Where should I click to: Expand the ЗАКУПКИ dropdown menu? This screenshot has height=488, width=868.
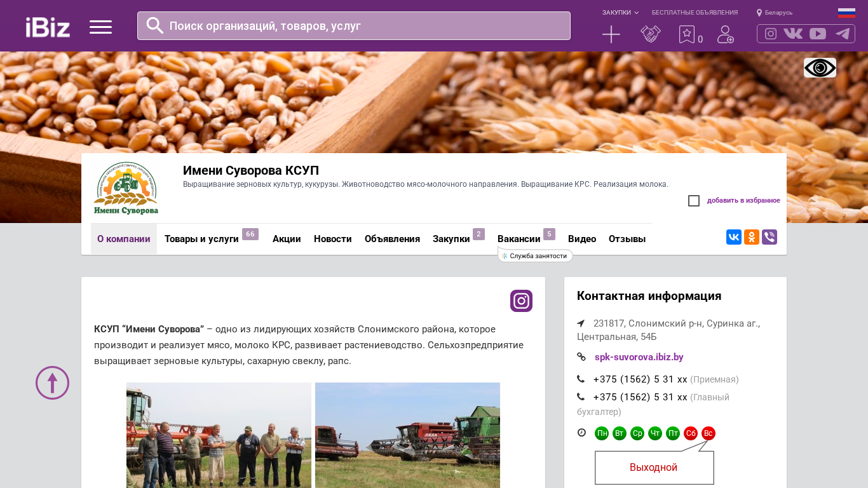tap(620, 13)
